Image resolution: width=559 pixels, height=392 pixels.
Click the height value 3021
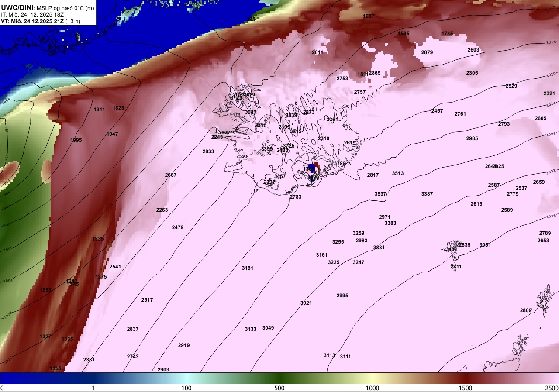306,303
